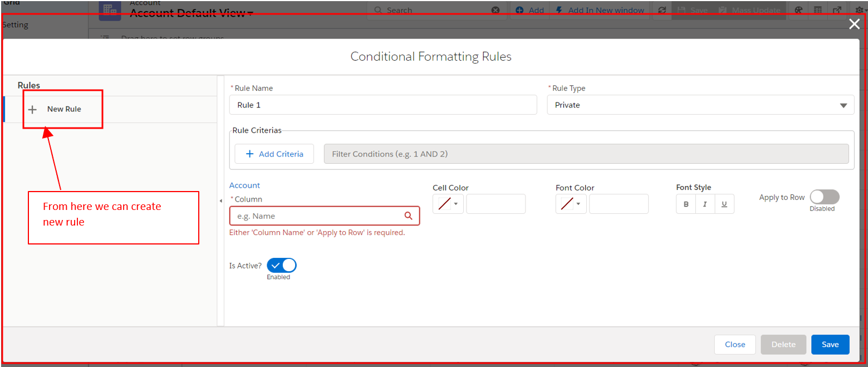Image resolution: width=868 pixels, height=367 pixels.
Task: Toggle the Apply to Row switch
Action: [x=824, y=197]
